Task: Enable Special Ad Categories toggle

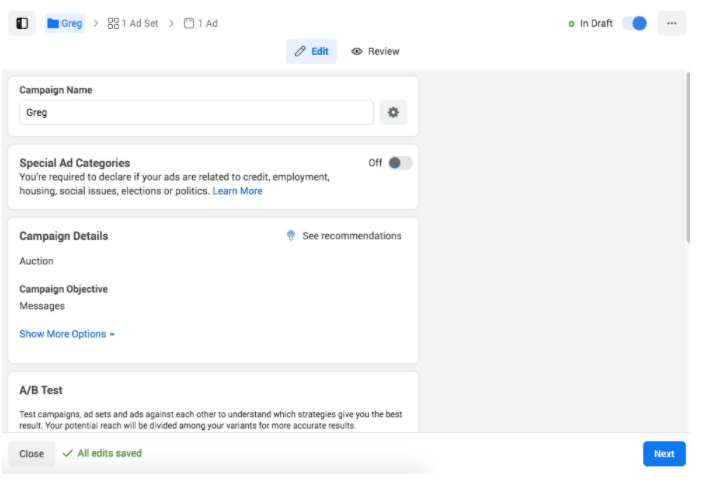Action: click(x=400, y=163)
